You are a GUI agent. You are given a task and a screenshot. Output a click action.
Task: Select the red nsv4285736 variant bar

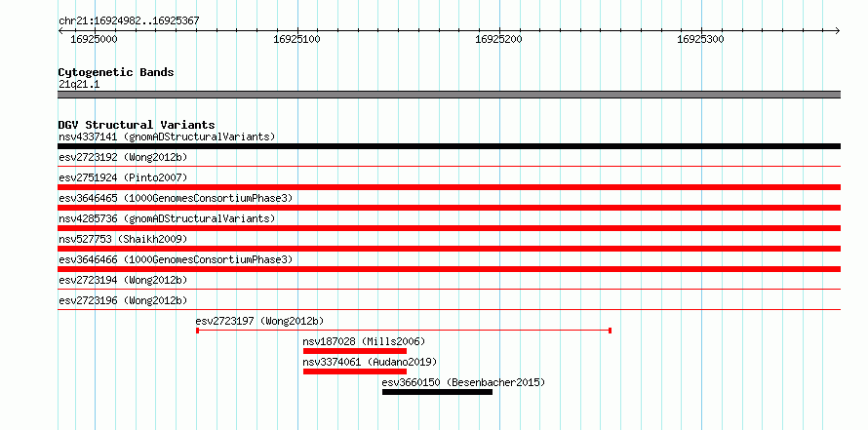click(x=449, y=228)
